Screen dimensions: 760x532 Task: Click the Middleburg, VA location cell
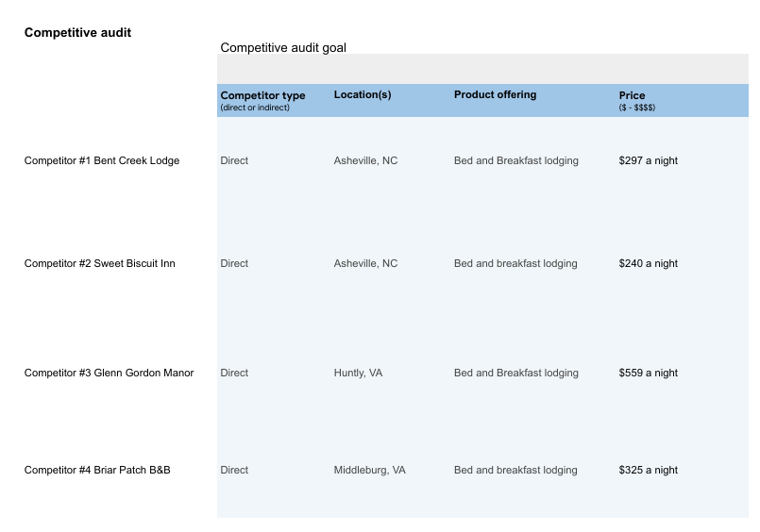[369, 471]
